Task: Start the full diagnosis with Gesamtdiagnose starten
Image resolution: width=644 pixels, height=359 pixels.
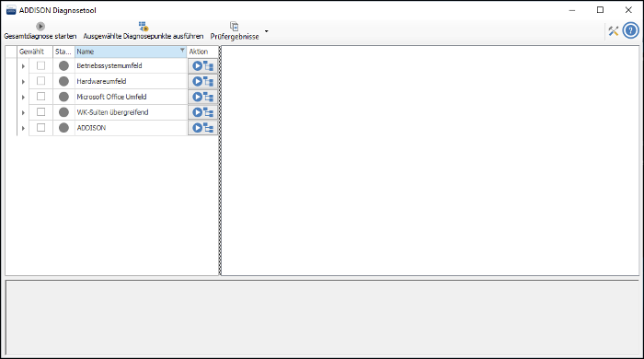Action: 40,31
